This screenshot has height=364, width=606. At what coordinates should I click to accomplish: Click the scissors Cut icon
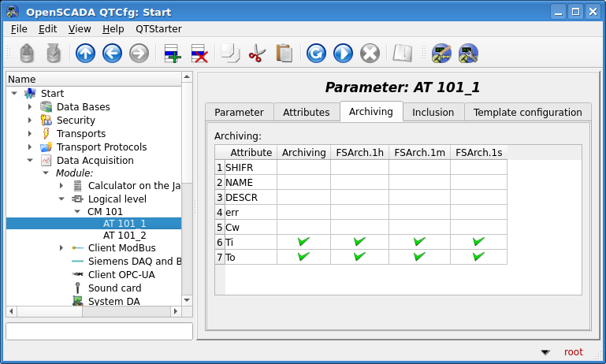point(257,54)
